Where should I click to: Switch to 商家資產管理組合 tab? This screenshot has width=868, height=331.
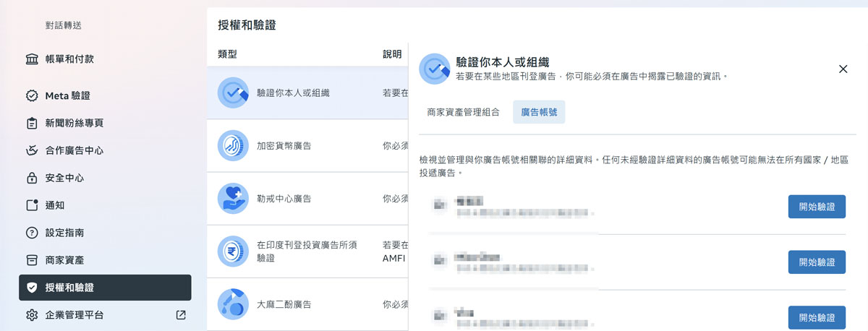[x=463, y=113]
